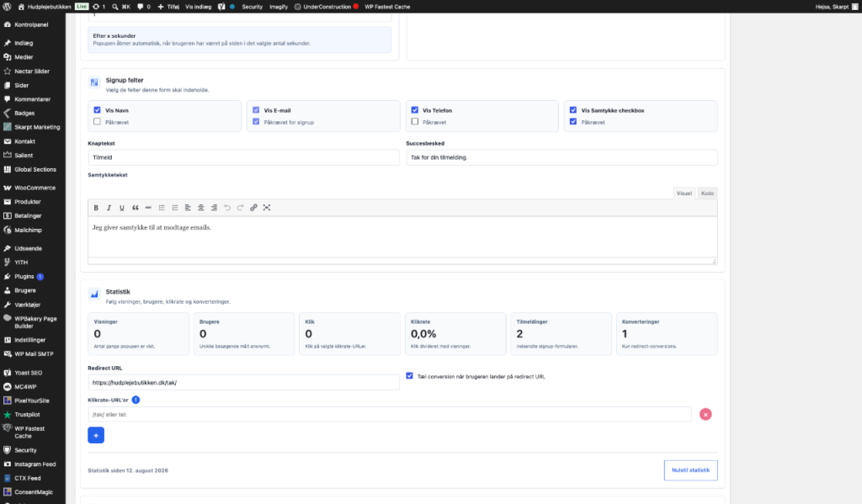Open the WordPress logo menu
This screenshot has height=504, width=862.
[x=7, y=7]
